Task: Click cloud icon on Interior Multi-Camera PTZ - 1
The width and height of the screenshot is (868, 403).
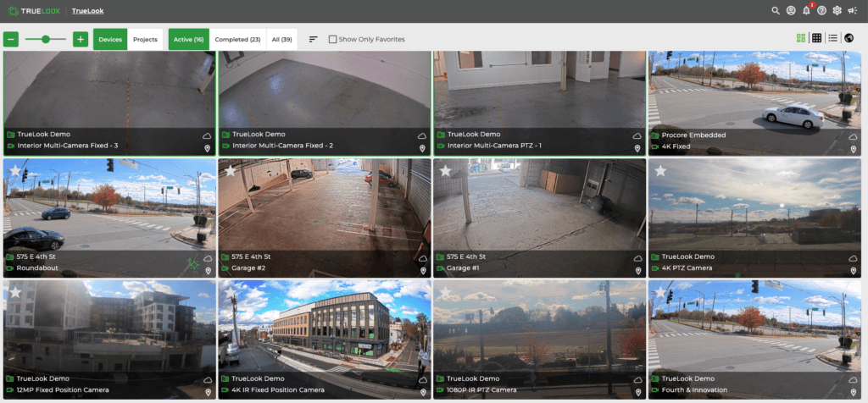Action: pos(637,135)
